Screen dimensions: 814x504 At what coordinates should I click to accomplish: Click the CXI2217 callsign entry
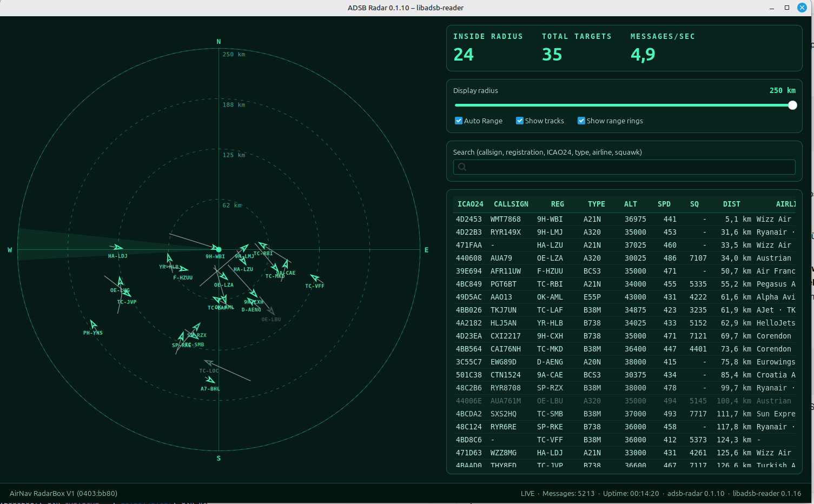click(506, 336)
